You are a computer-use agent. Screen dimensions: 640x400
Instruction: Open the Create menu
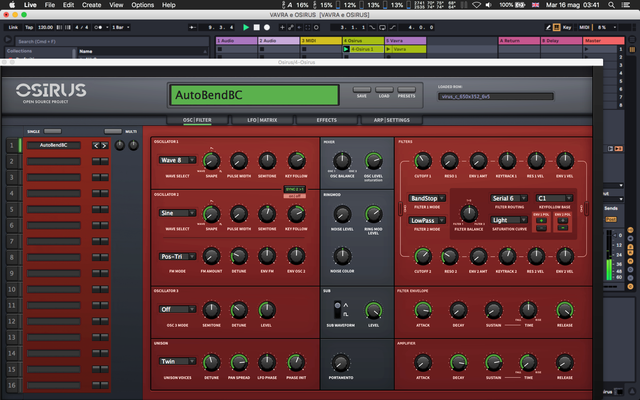coord(91,5)
